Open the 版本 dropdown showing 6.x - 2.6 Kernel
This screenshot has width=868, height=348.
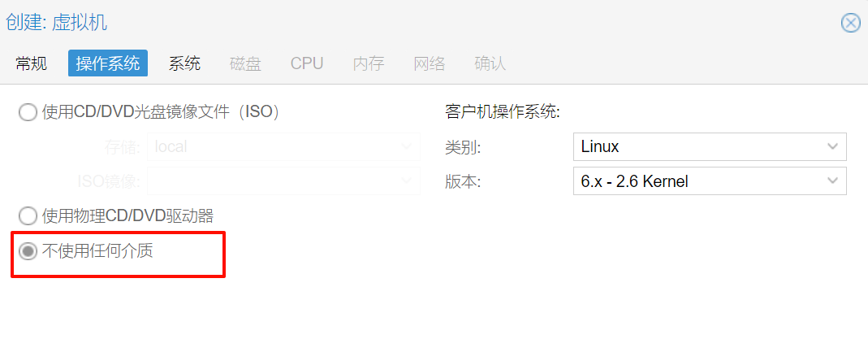pos(710,181)
